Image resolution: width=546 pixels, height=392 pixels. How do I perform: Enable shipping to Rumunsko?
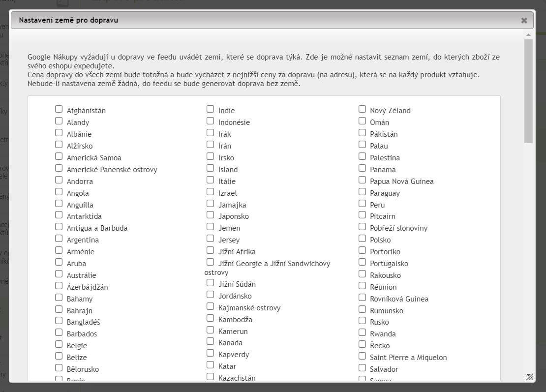pos(362,310)
